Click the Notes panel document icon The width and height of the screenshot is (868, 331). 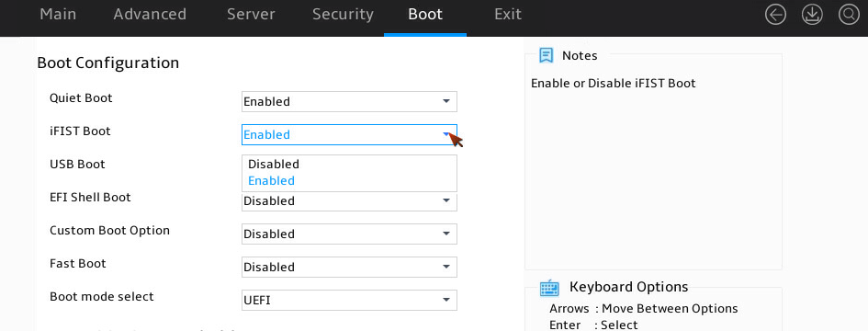tap(547, 55)
